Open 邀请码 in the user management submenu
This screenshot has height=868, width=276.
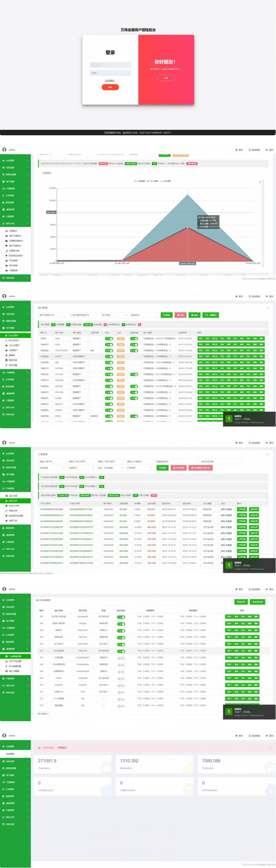point(12,355)
